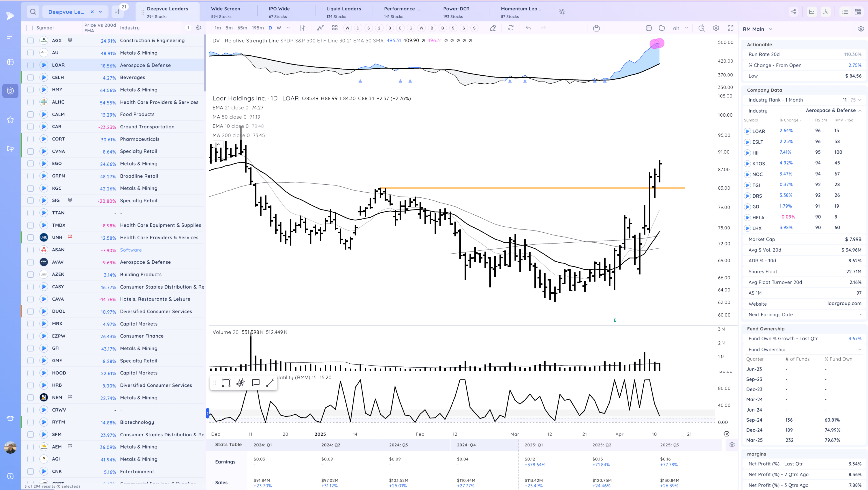This screenshot has height=490, width=868.
Task: Click the refresh chart icon
Action: pyautogui.click(x=510, y=28)
